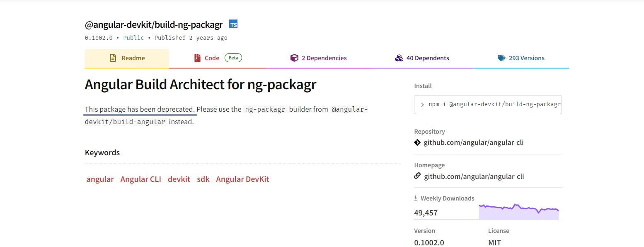The width and height of the screenshot is (644, 247).
Task: Click the homepage chain link icon
Action: (417, 176)
